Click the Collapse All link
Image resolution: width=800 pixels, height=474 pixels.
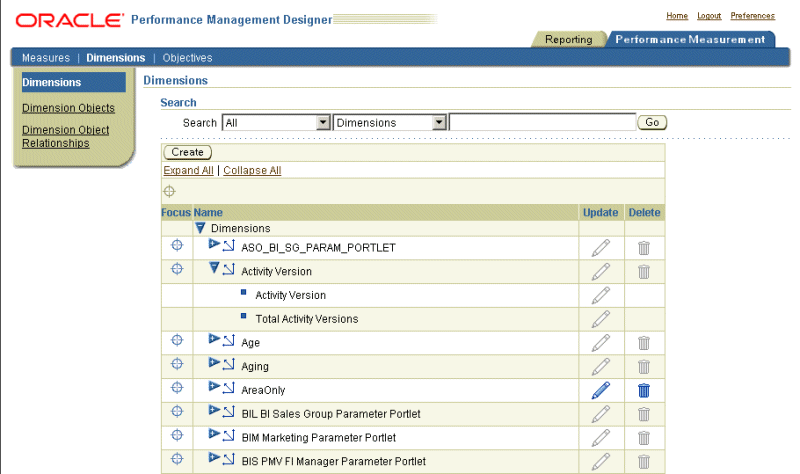click(252, 170)
